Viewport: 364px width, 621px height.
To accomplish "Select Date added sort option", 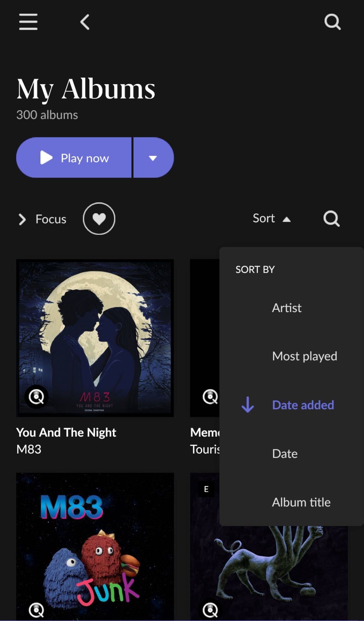I will 303,405.
